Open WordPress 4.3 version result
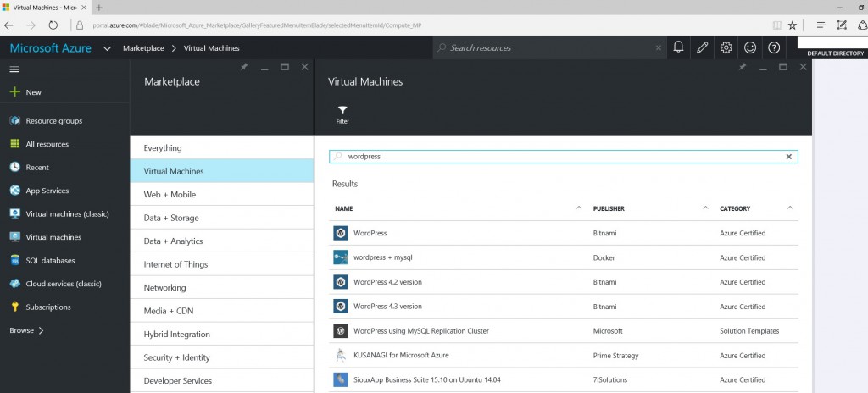The height and width of the screenshot is (393, 868). pos(564,306)
